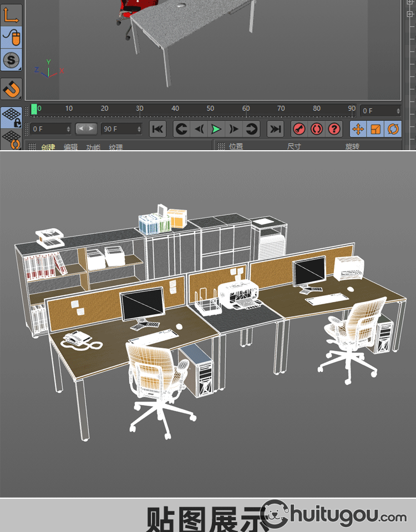Open the 创建 material menu
Screen dimensions: 416x532
48,147
